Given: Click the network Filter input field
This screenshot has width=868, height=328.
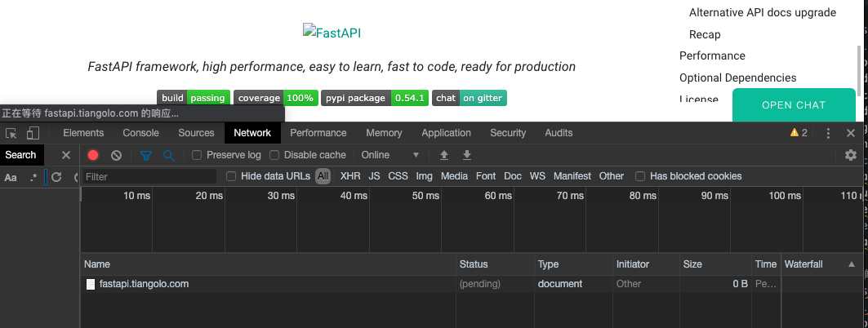Looking at the screenshot, I should pyautogui.click(x=149, y=176).
